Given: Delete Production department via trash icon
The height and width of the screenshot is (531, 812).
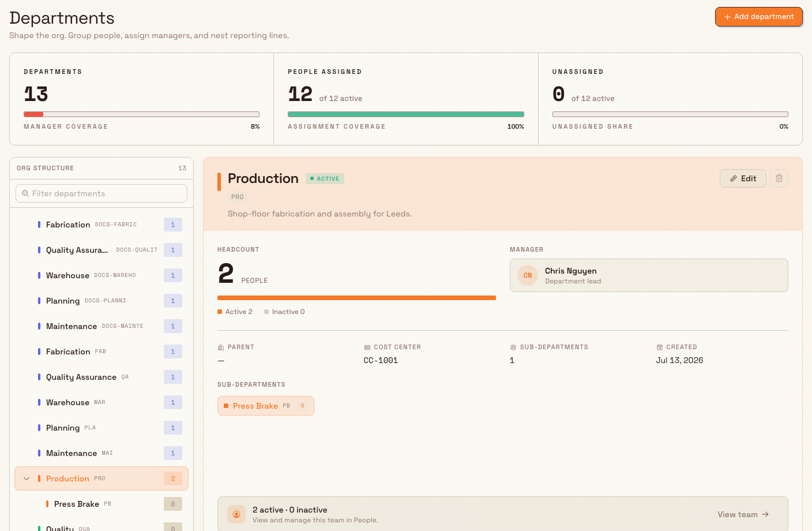Looking at the screenshot, I should tap(779, 178).
